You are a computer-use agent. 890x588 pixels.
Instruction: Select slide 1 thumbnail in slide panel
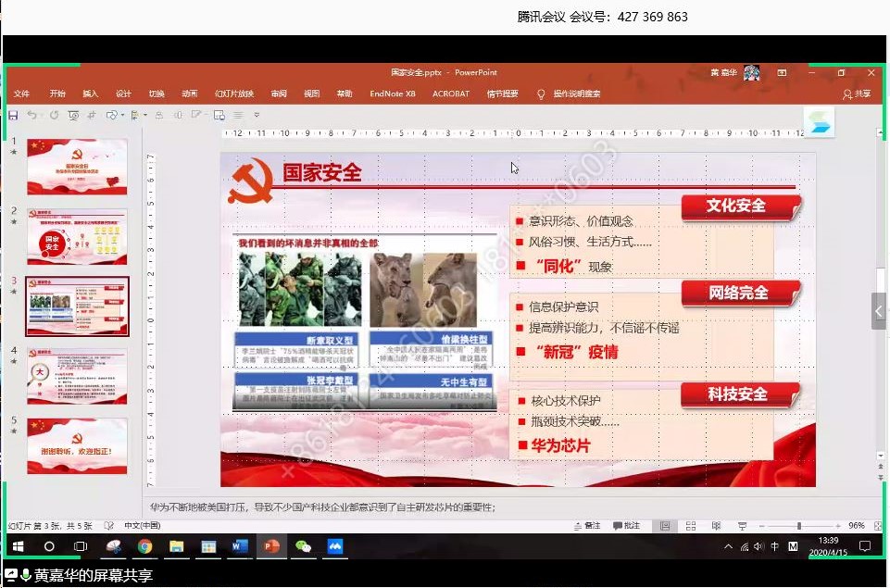coord(77,167)
